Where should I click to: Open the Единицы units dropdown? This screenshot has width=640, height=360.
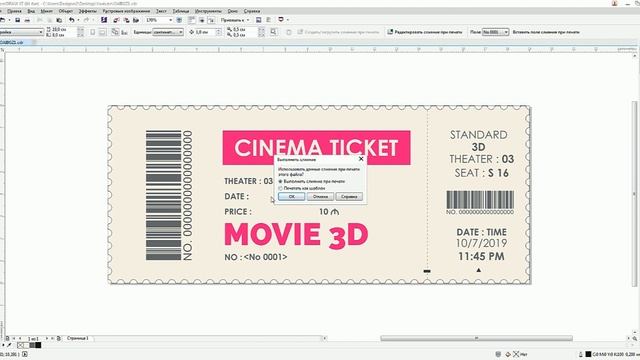coord(168,32)
